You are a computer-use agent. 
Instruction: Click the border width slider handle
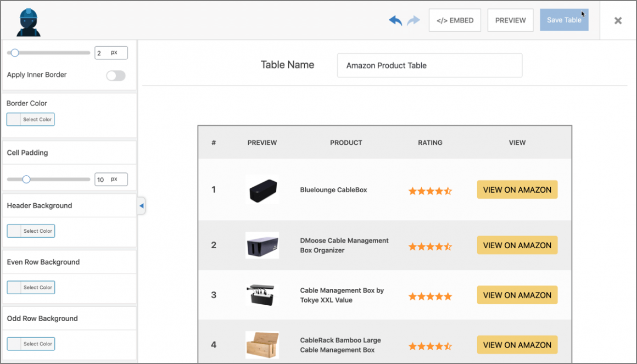(15, 53)
